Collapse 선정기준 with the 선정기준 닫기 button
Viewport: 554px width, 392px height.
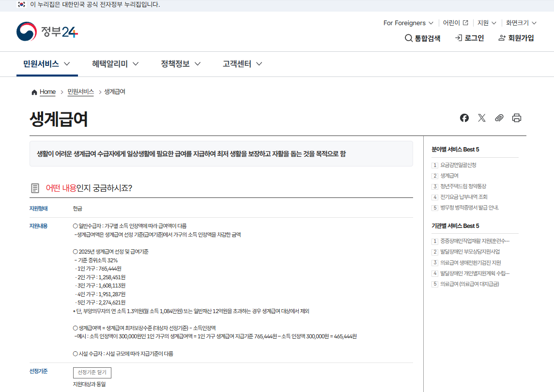pyautogui.click(x=92, y=373)
